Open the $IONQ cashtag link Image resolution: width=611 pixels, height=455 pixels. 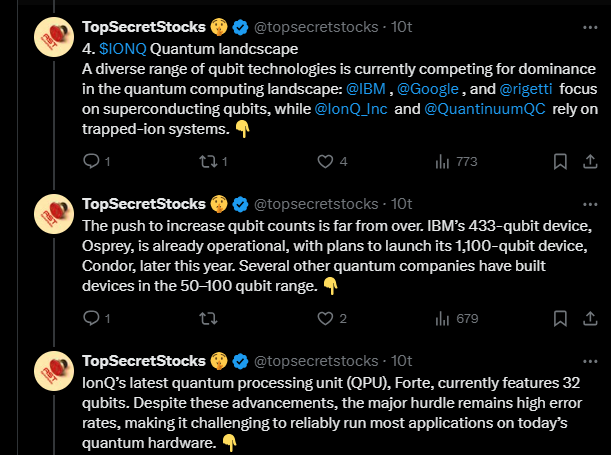[x=123, y=49]
